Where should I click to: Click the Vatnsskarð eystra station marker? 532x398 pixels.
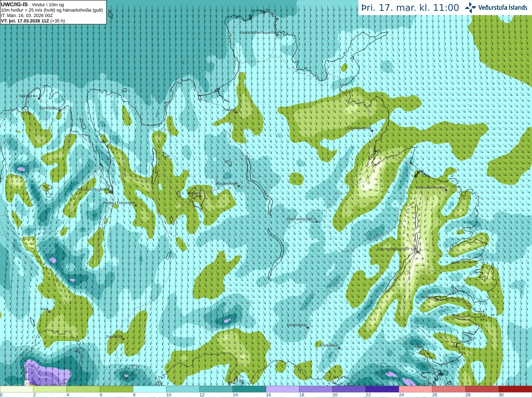[446, 190]
